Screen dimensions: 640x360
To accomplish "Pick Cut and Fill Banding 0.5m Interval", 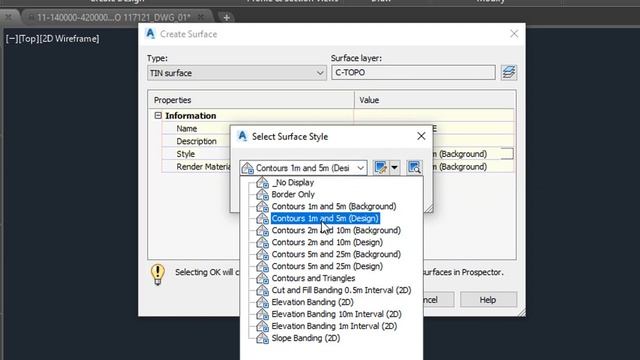I will click(x=341, y=290).
